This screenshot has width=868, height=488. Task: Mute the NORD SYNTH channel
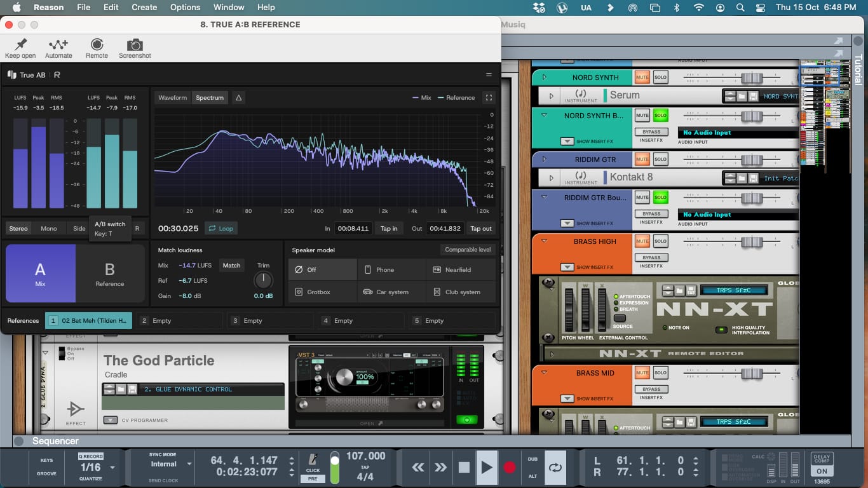[x=642, y=78]
